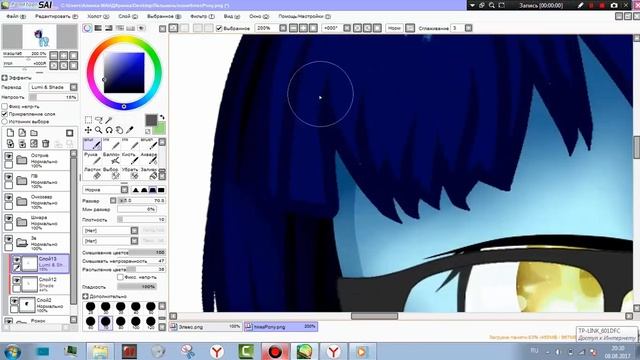Open the Редактировать menu

(56, 16)
